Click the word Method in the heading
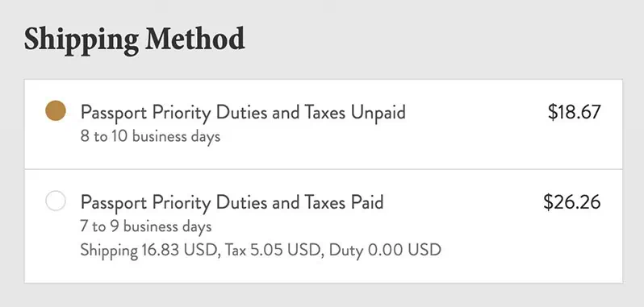The image size is (644, 307). point(195,39)
